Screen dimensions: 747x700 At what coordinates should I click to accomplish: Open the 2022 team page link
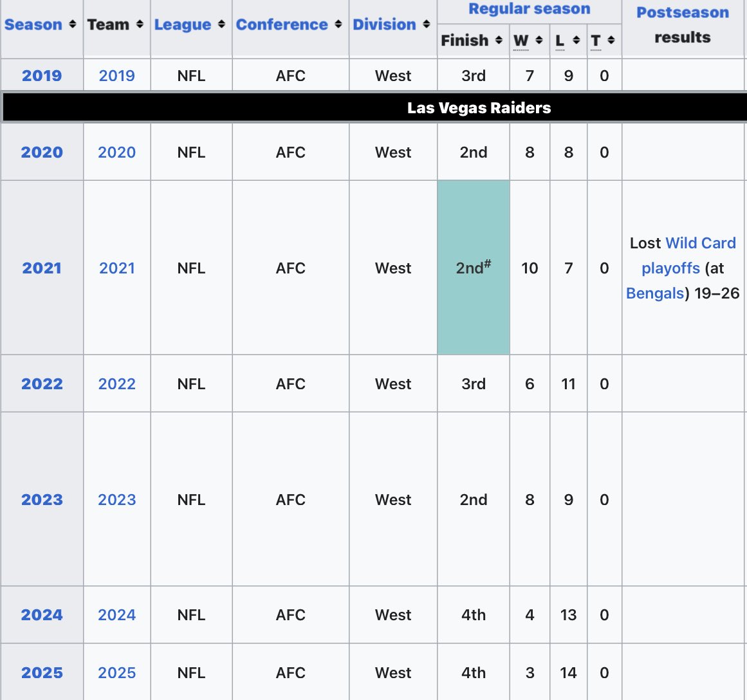coord(116,383)
